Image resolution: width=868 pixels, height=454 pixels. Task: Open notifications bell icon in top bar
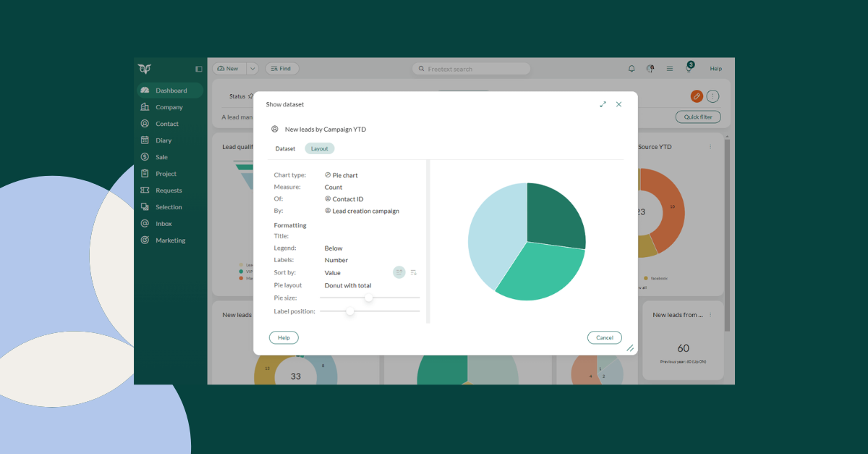[x=631, y=69]
